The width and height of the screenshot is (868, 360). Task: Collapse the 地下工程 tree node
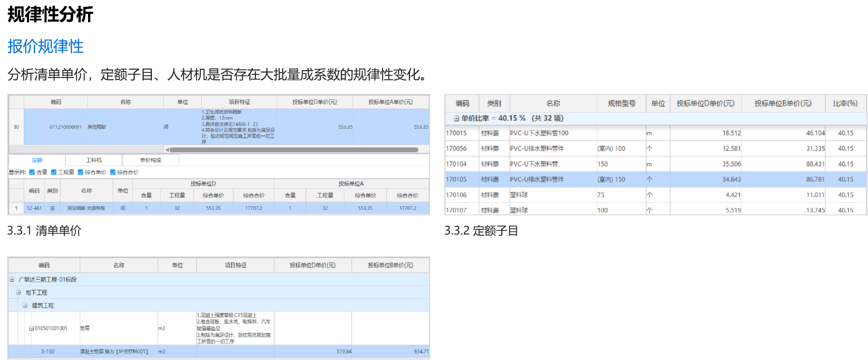pyautogui.click(x=19, y=292)
